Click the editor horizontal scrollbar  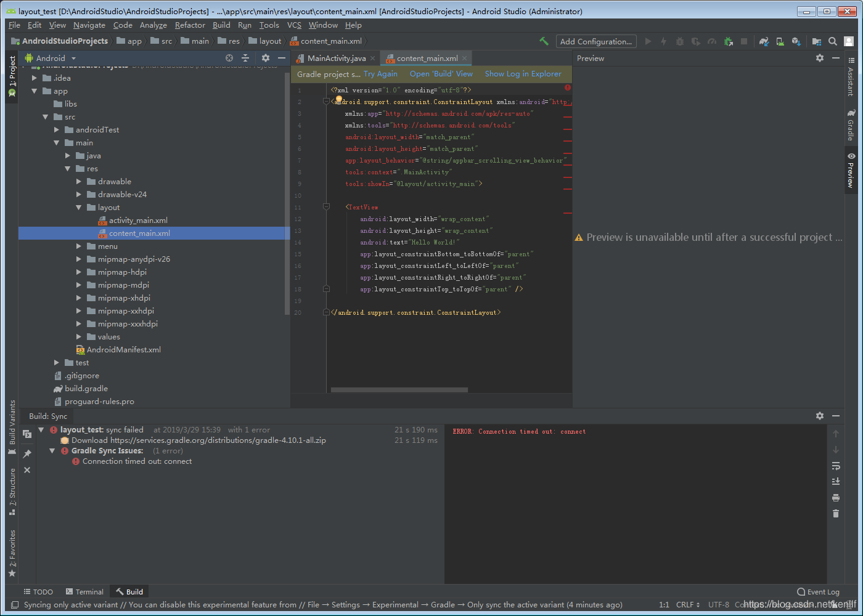399,390
